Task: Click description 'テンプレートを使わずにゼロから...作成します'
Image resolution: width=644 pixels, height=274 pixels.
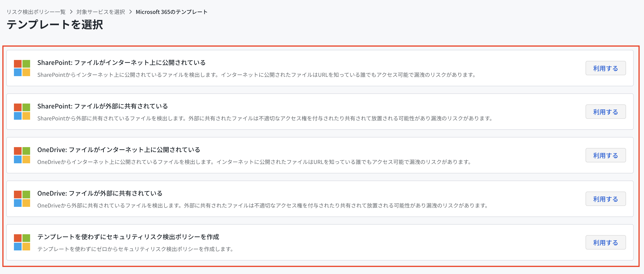Action: (135, 249)
